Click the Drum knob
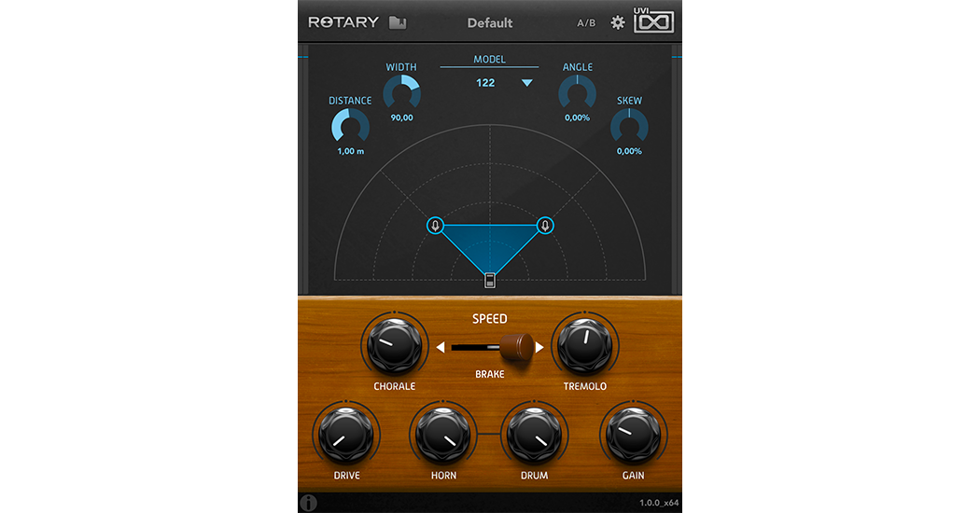 tap(535, 435)
